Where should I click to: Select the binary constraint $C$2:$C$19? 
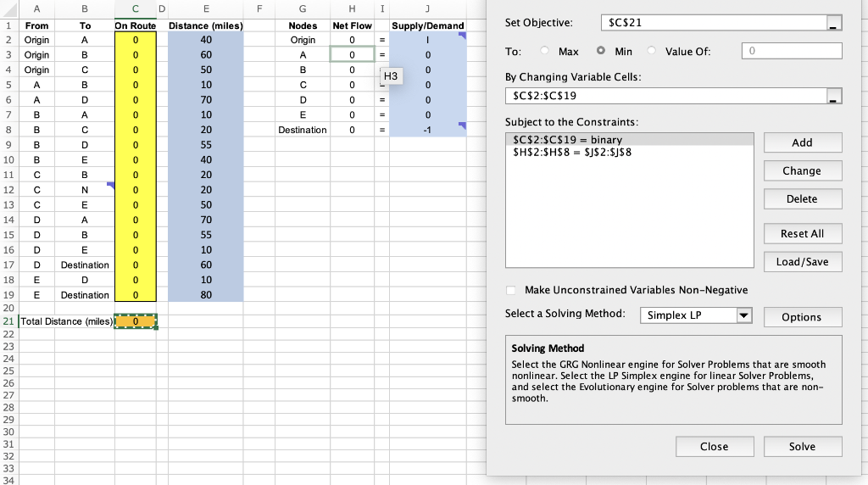point(630,140)
